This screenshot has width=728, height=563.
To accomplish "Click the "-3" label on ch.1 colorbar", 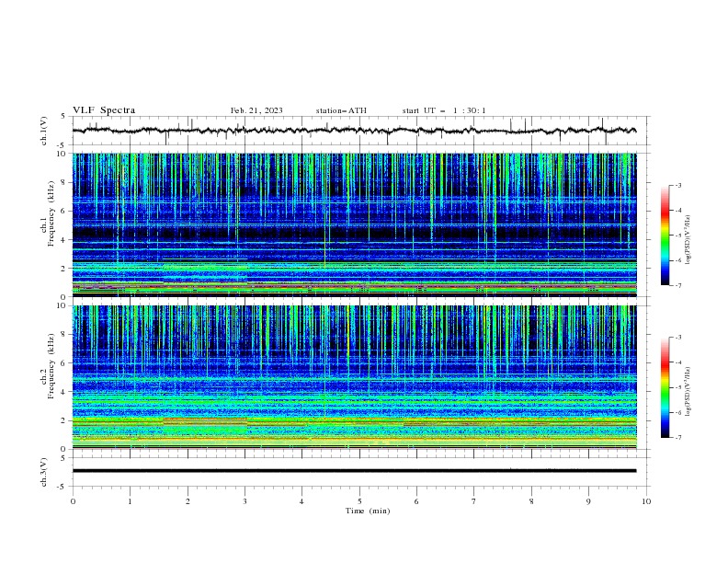I will tap(678, 185).
